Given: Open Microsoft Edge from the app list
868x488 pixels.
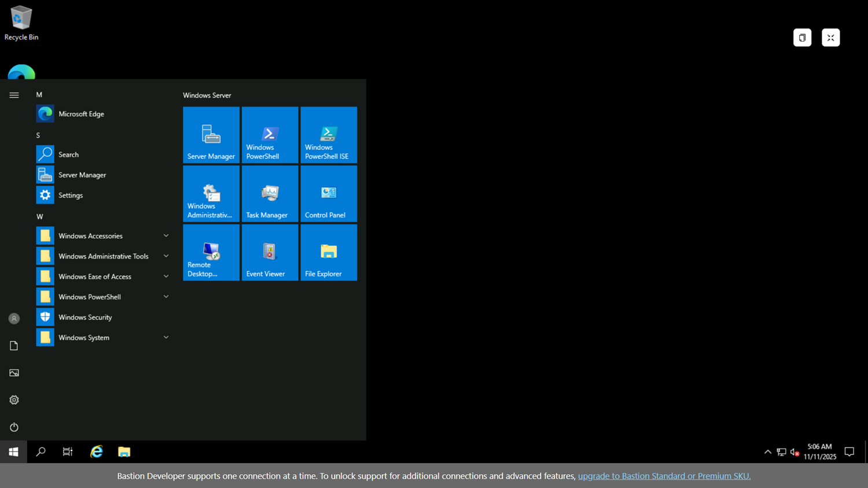Looking at the screenshot, I should 81,114.
